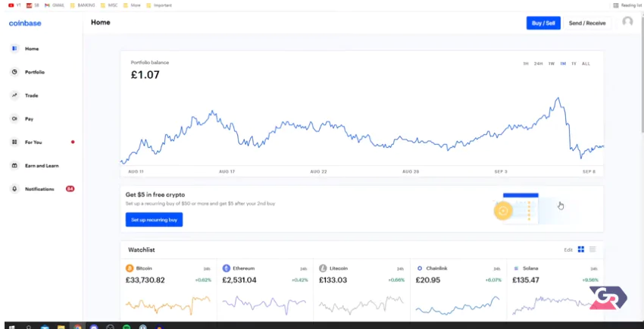Open the user profile avatar menu
Image resolution: width=644 pixels, height=329 pixels.
click(x=627, y=22)
